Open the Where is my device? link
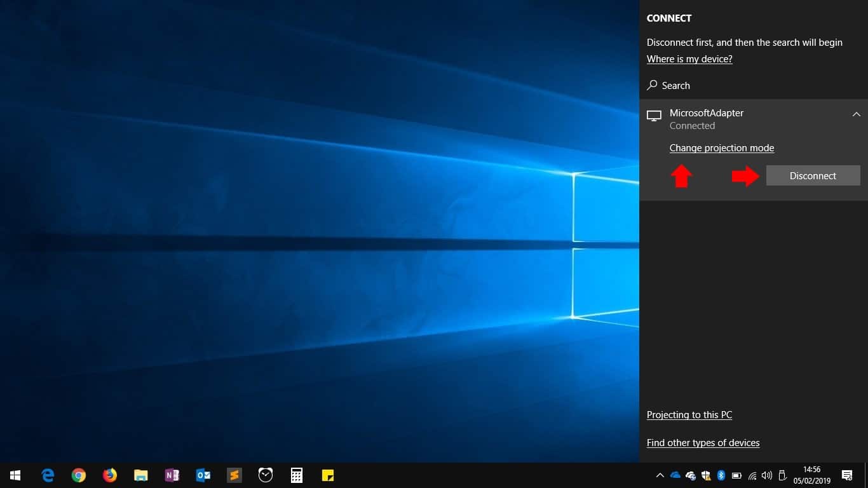The width and height of the screenshot is (868, 488). pos(689,59)
